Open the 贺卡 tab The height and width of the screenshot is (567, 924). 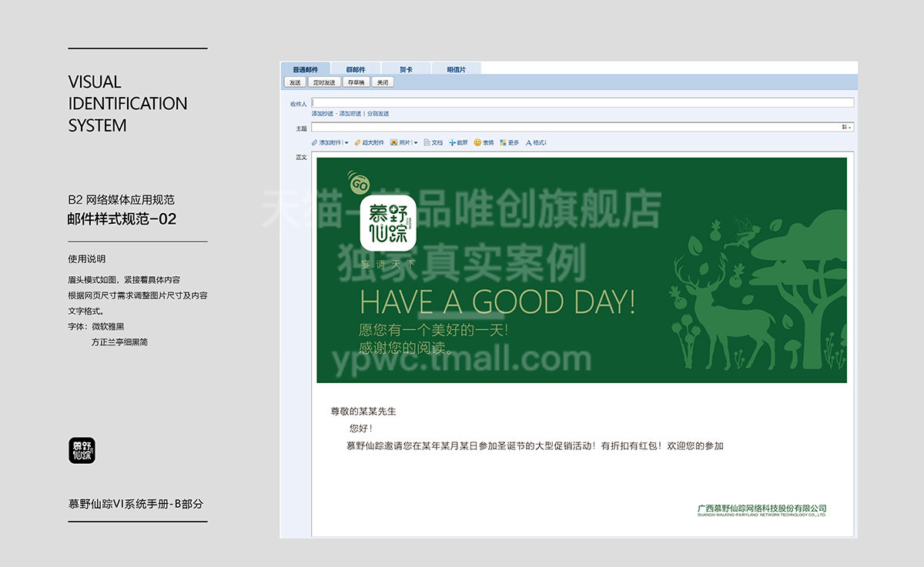[406, 68]
